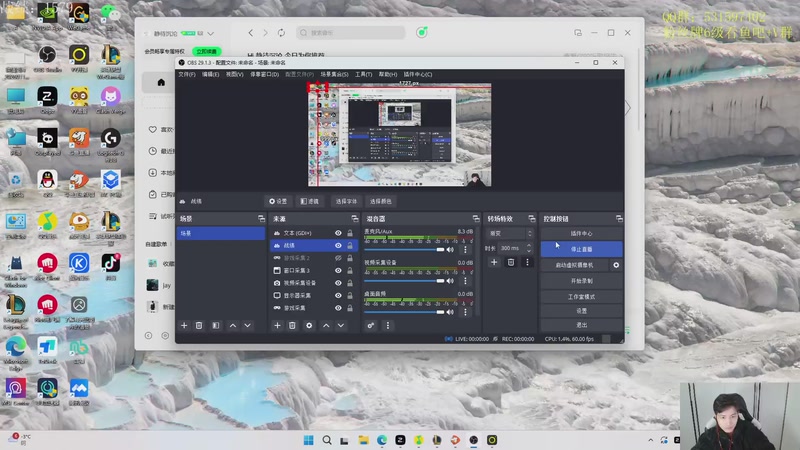Open scene filters icon in 场景 dock toolbar

[x=216, y=326]
